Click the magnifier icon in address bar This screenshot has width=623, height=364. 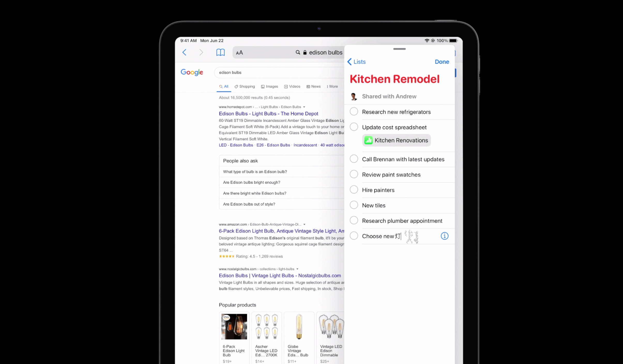(x=298, y=52)
